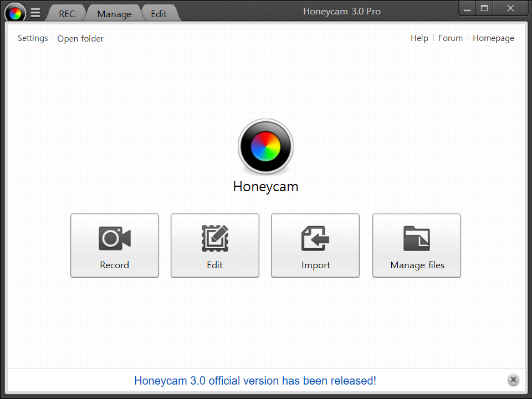Open the Record camera icon
The image size is (532, 399).
114,238
